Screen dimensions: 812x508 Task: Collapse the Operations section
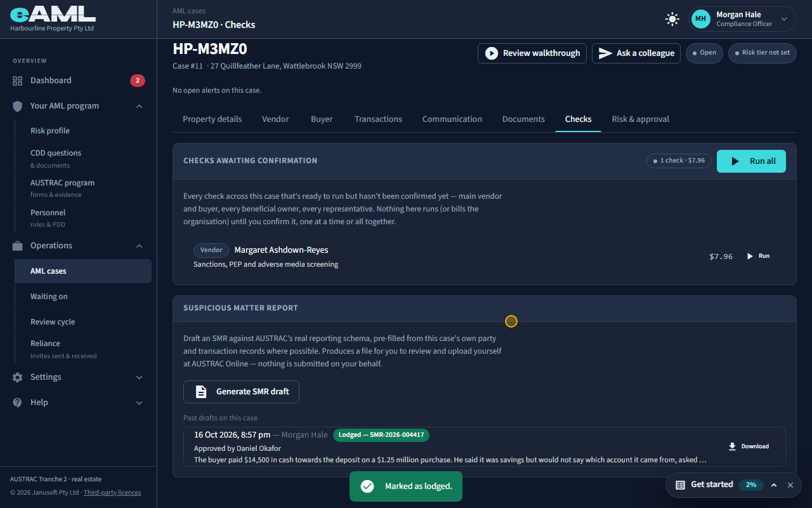(140, 246)
